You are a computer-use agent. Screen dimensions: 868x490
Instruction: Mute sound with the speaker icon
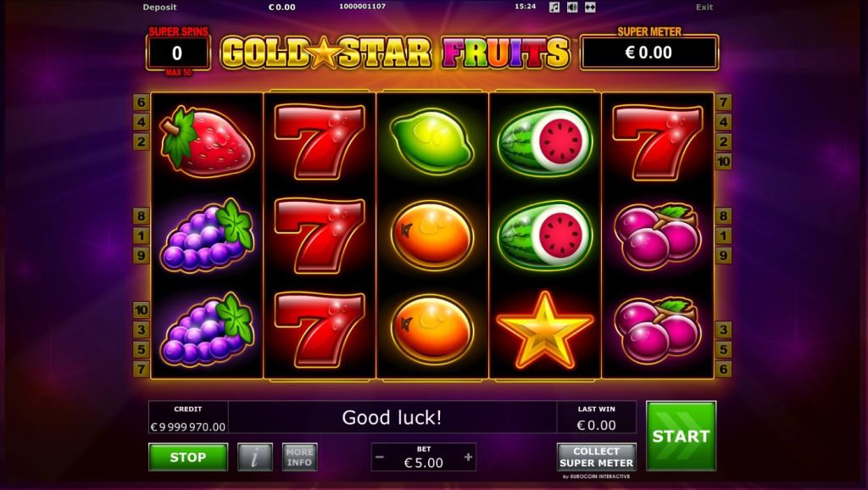coord(572,7)
